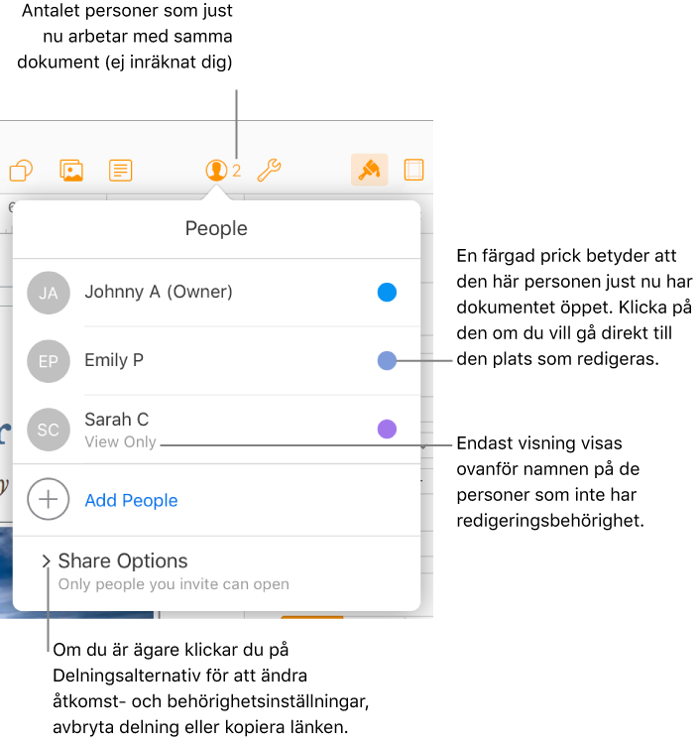Image resolution: width=700 pixels, height=744 pixels.
Task: Select the Emily P name
Action: point(114,360)
